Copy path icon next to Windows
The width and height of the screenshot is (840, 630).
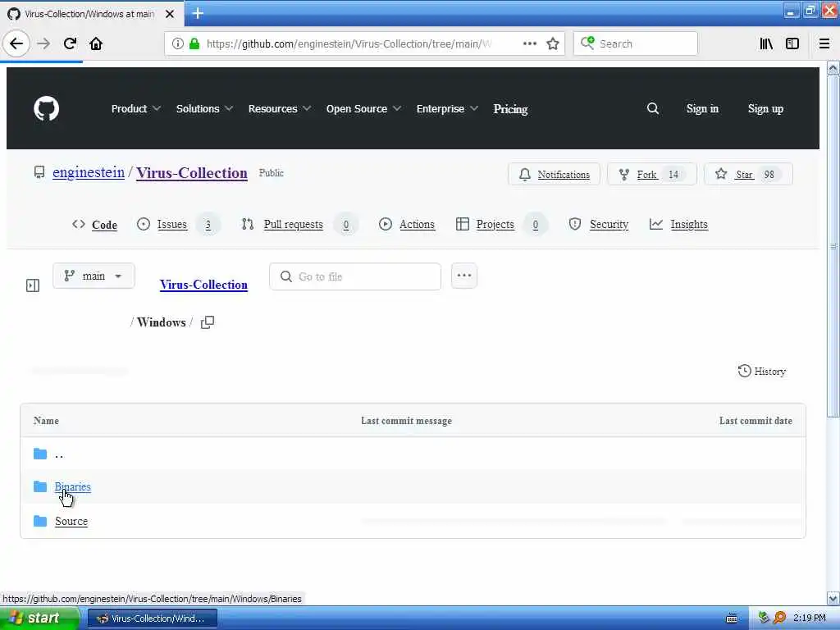tap(208, 322)
